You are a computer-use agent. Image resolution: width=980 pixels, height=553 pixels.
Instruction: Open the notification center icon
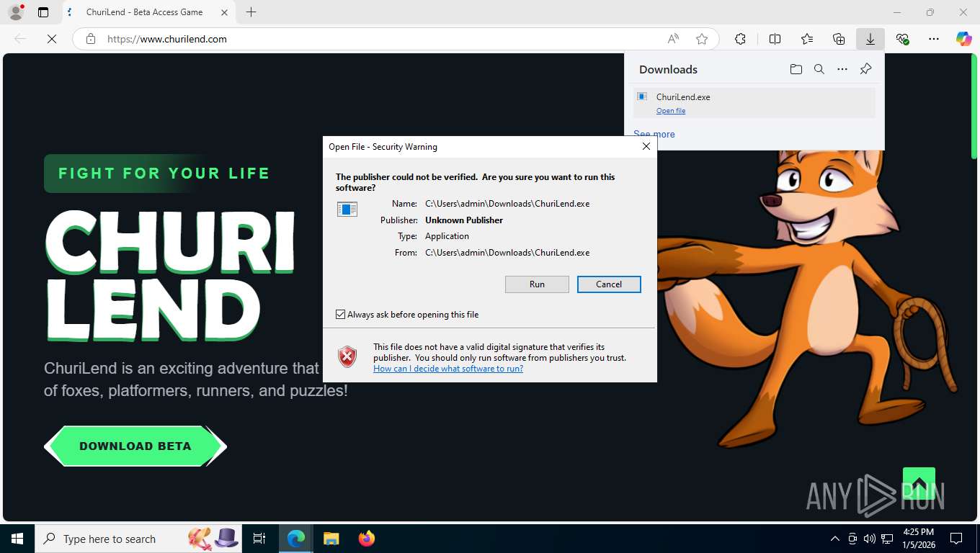(956, 539)
